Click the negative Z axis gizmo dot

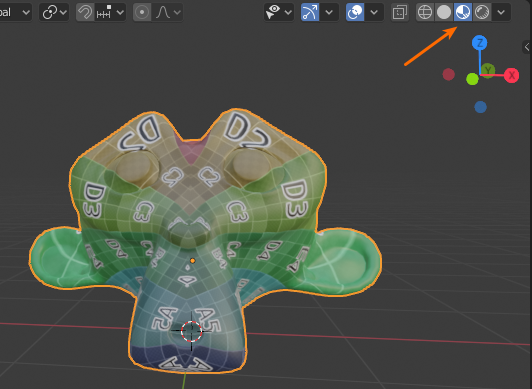480,107
